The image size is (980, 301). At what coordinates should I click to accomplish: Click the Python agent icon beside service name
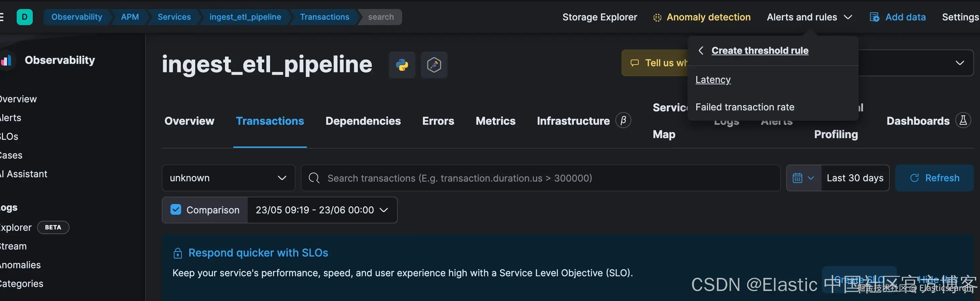pyautogui.click(x=402, y=65)
